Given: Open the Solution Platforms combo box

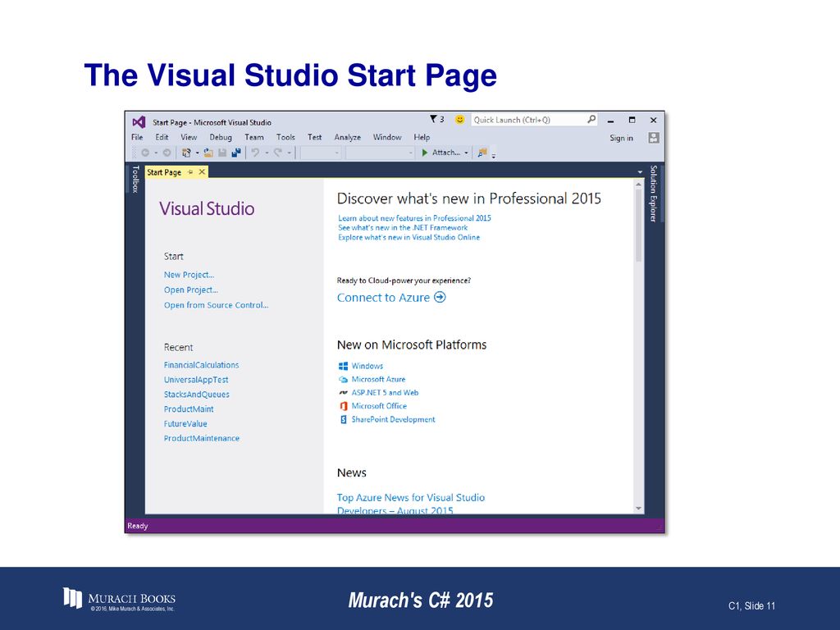Looking at the screenshot, I should pos(381,153).
